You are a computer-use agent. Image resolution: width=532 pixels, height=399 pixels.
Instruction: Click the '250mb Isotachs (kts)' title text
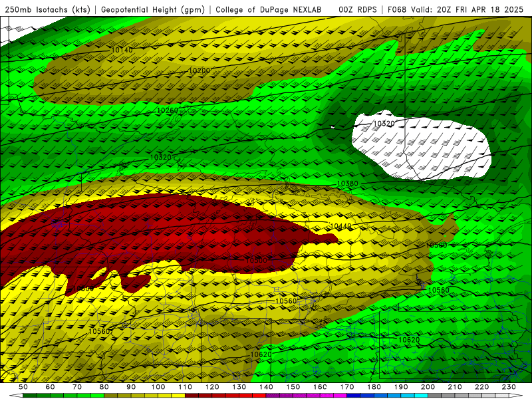tap(48, 10)
